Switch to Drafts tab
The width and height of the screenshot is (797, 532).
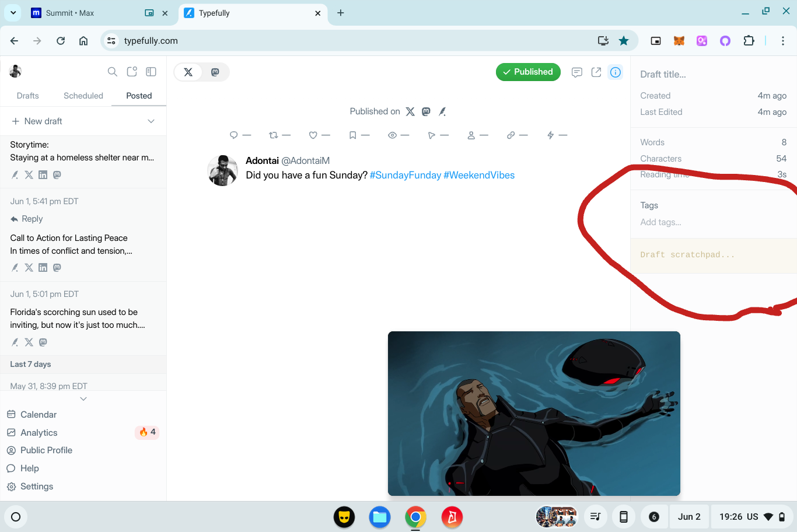28,96
